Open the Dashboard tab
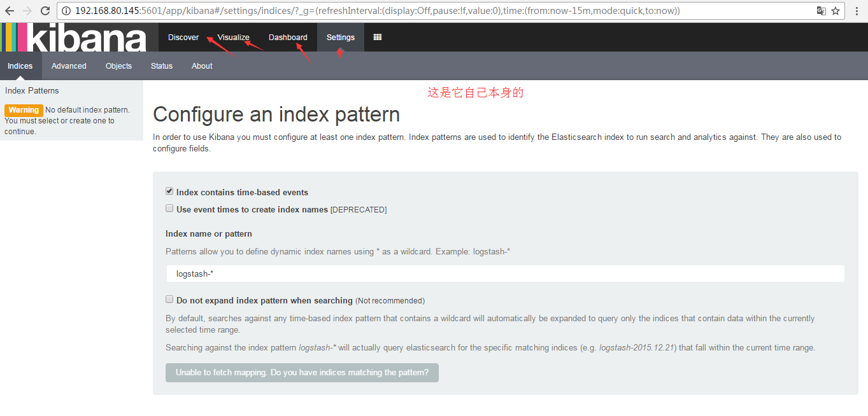868x416 pixels. point(288,38)
